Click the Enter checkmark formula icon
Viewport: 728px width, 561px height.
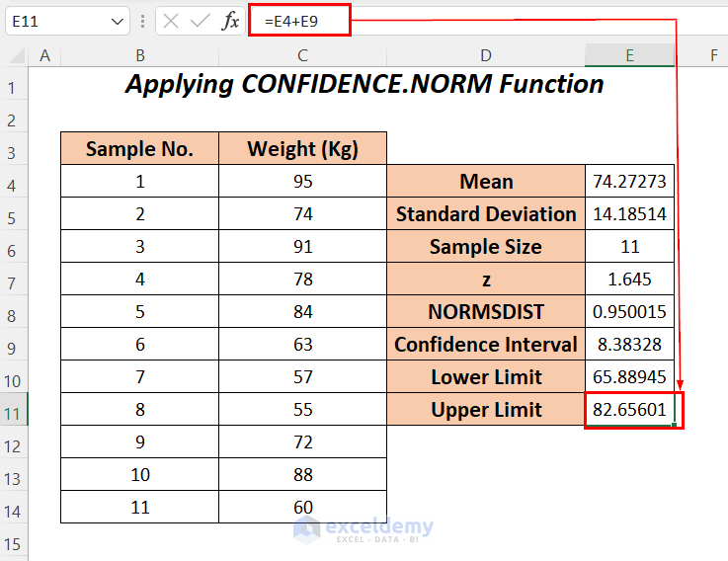(201, 21)
